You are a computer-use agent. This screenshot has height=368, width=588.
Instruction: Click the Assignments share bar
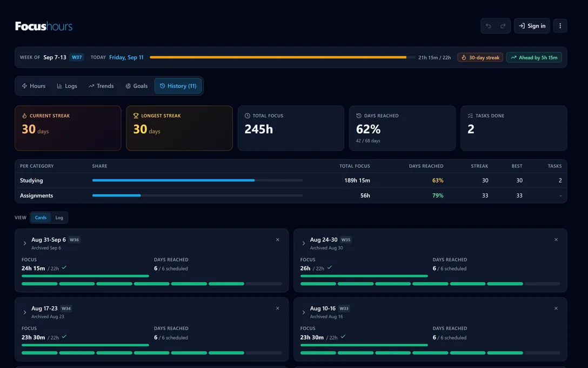[x=197, y=195]
